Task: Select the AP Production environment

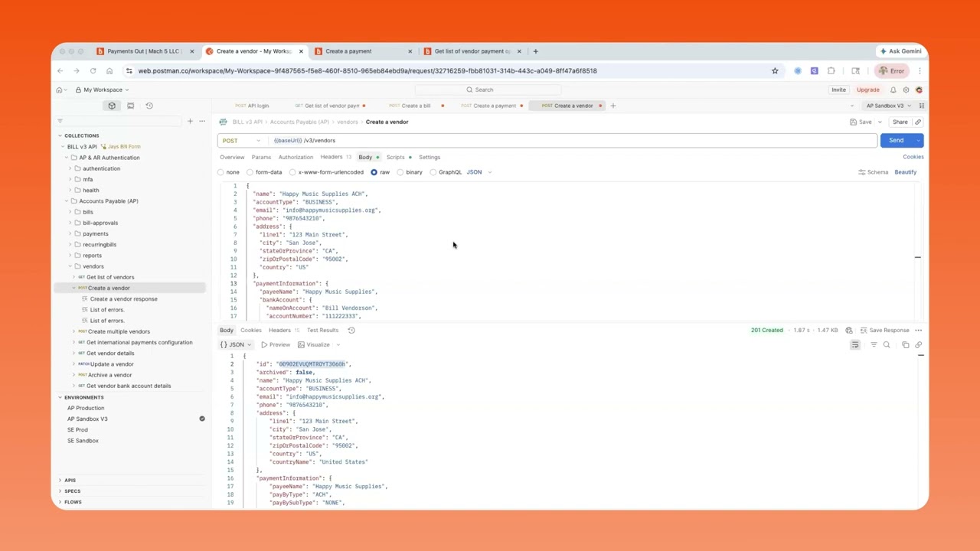Action: [x=86, y=408]
